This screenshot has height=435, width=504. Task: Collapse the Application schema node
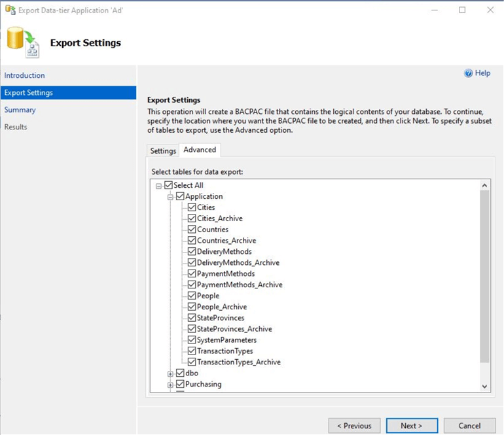pyautogui.click(x=170, y=197)
